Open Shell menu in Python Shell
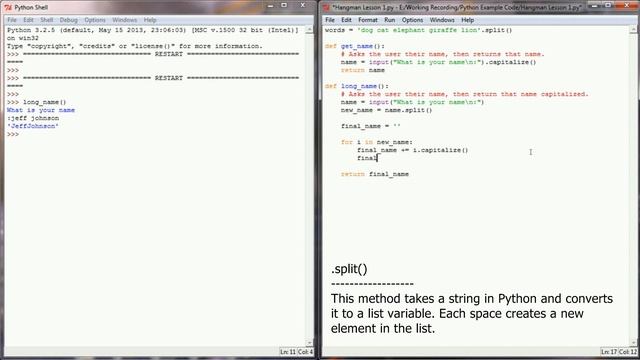The width and height of the screenshot is (640, 360). pos(47,20)
